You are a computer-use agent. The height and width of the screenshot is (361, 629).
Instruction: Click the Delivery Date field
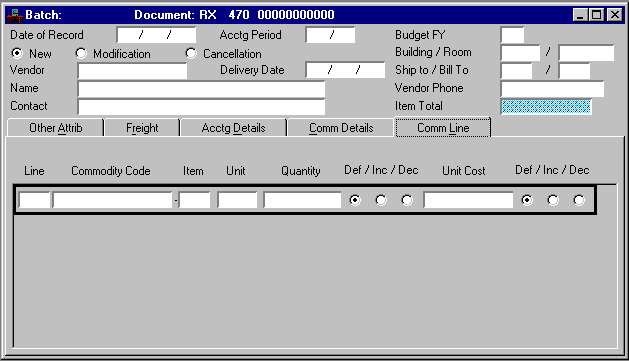[345, 70]
